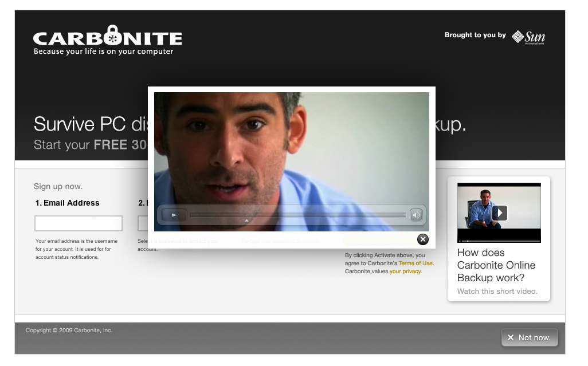The width and height of the screenshot is (588, 366).
Task: Click "How does Carbonite Online Backup work?" title
Action: click(496, 265)
